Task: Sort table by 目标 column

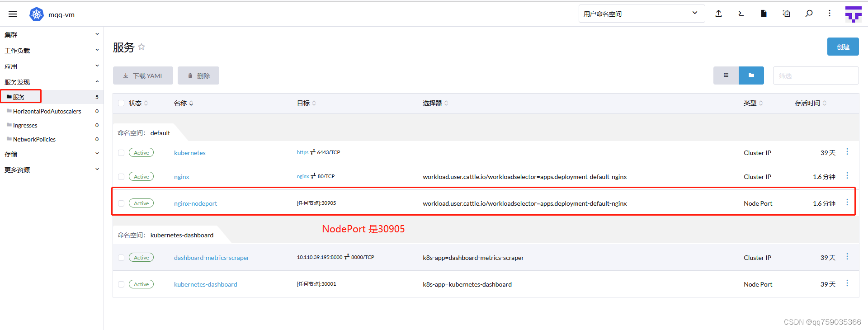Action: 307,103
